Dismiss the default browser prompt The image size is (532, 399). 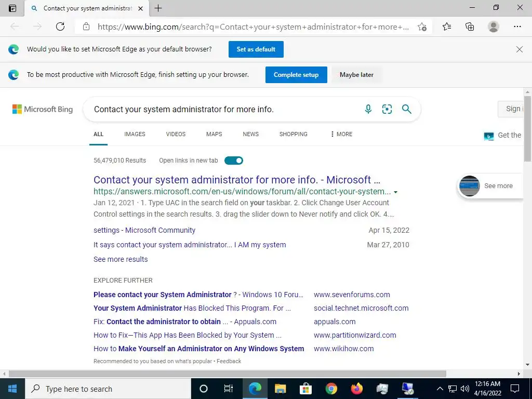point(519,49)
